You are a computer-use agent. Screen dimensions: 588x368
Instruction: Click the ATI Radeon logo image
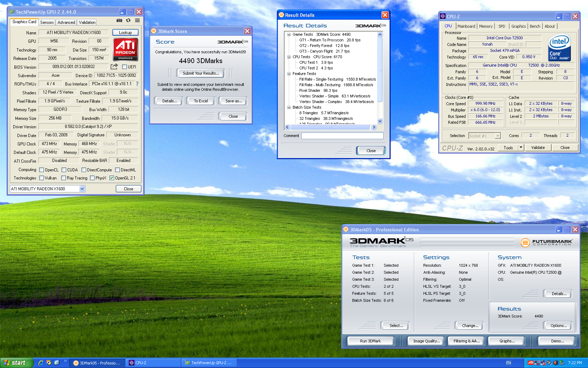(125, 50)
